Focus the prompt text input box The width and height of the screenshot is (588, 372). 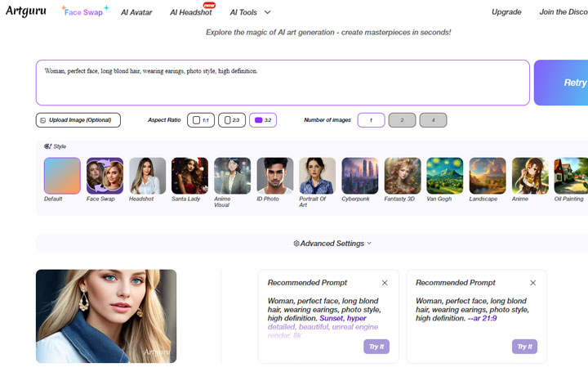(x=283, y=83)
